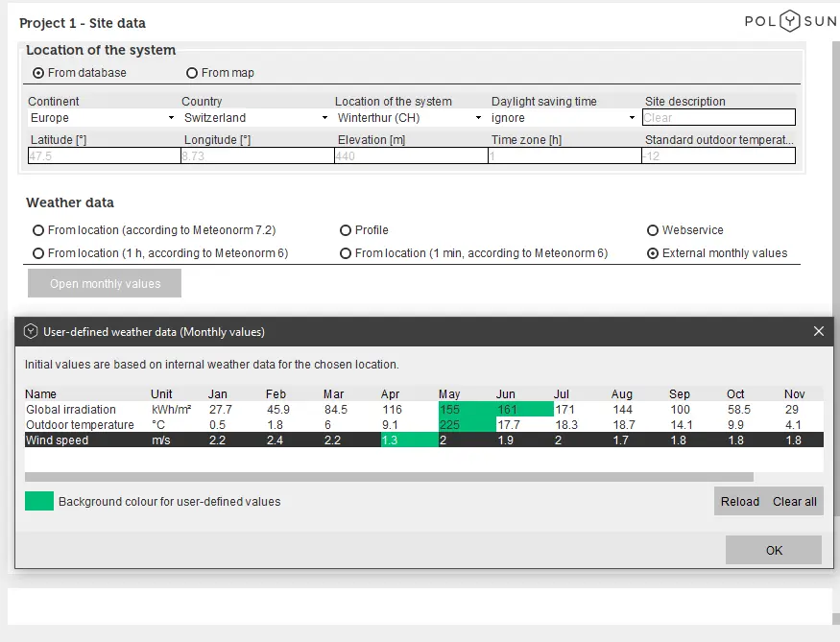Click the green user-defined background colour swatch
This screenshot has width=840, height=642.
click(x=39, y=501)
